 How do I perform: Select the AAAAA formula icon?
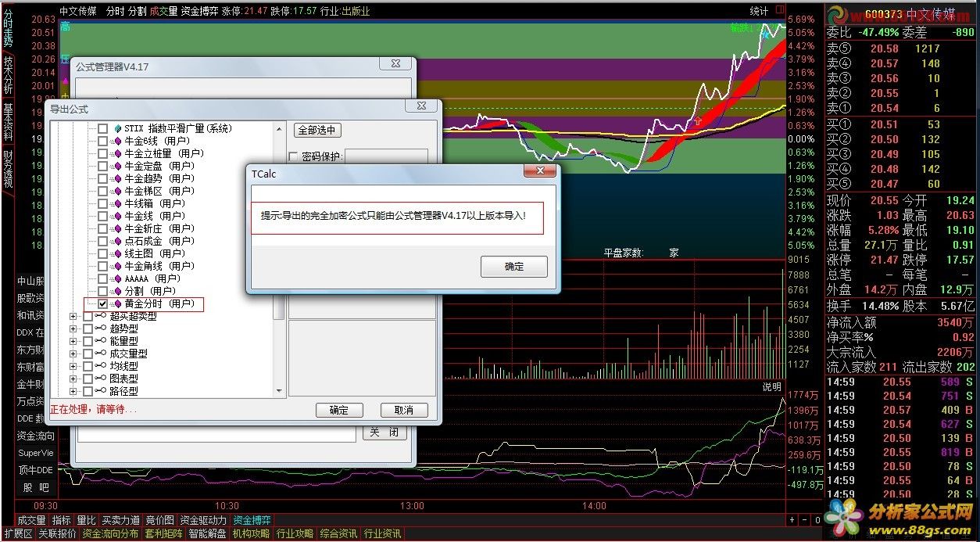118,278
